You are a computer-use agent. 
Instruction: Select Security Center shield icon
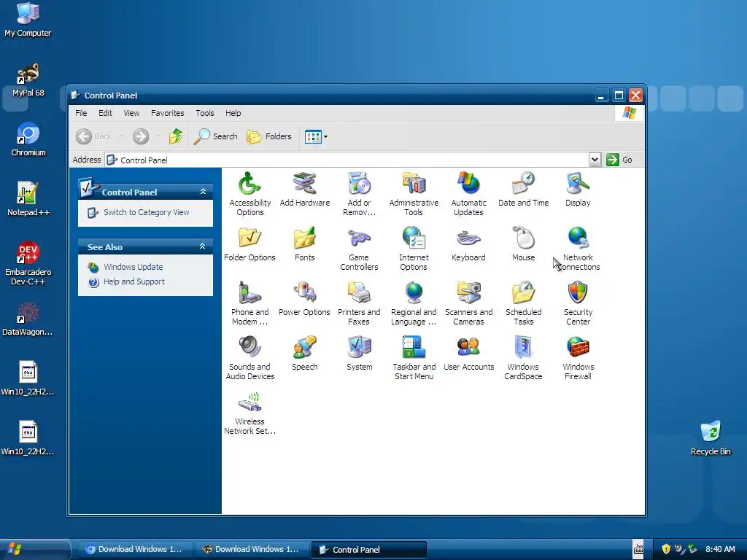(x=578, y=303)
